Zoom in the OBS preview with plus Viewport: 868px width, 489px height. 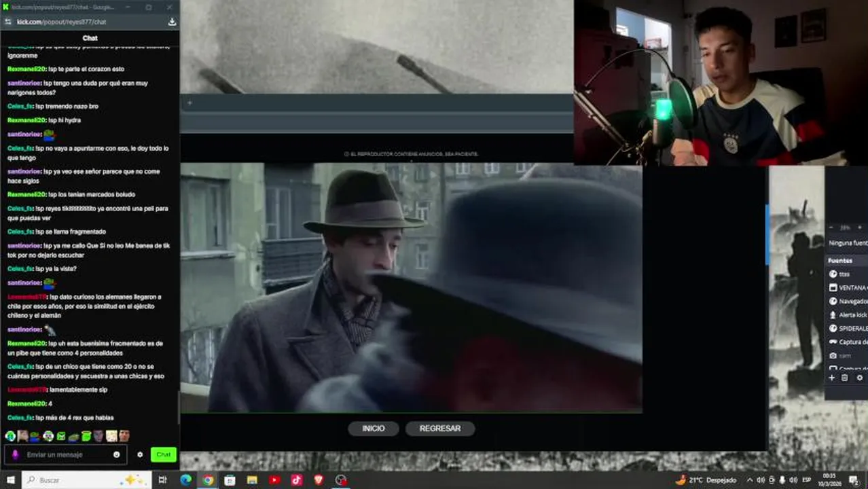[859, 228]
